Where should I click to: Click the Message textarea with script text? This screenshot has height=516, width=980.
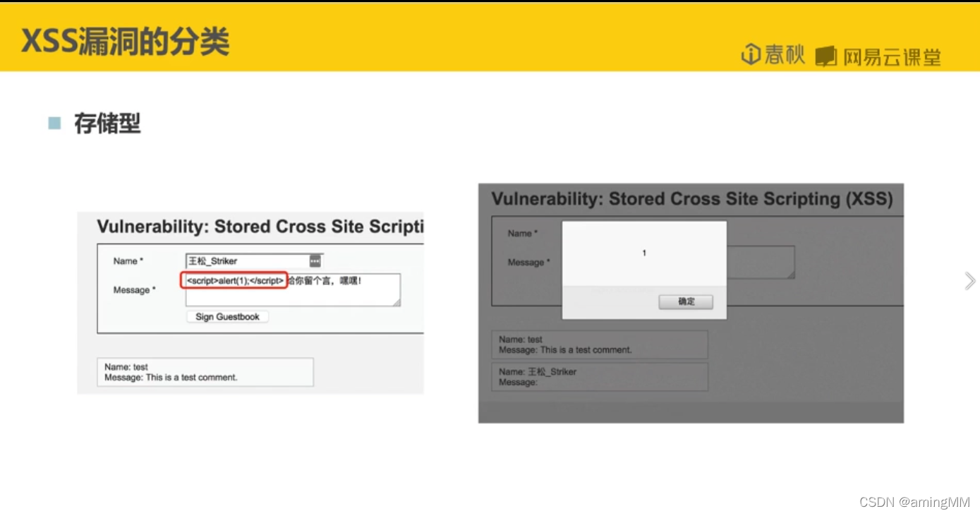click(293, 289)
